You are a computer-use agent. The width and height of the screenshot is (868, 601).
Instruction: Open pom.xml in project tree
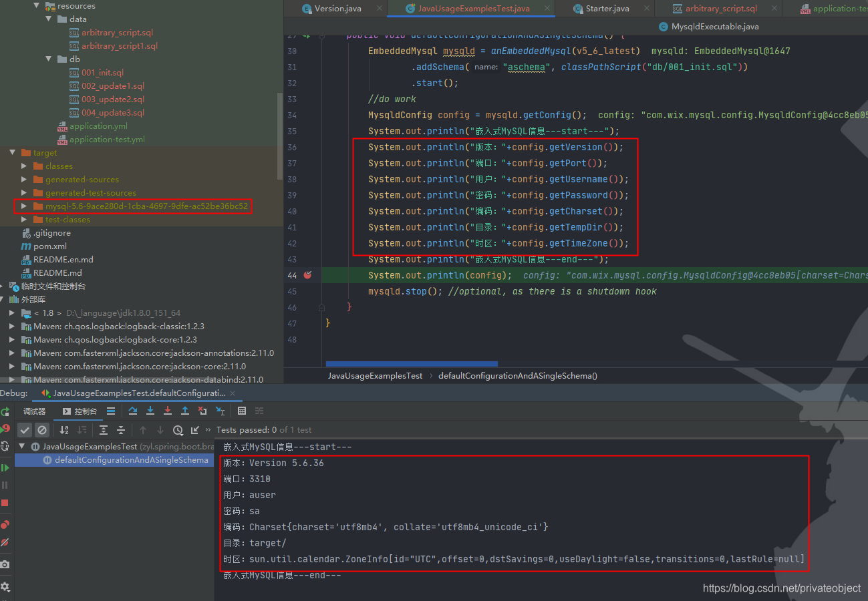click(49, 246)
